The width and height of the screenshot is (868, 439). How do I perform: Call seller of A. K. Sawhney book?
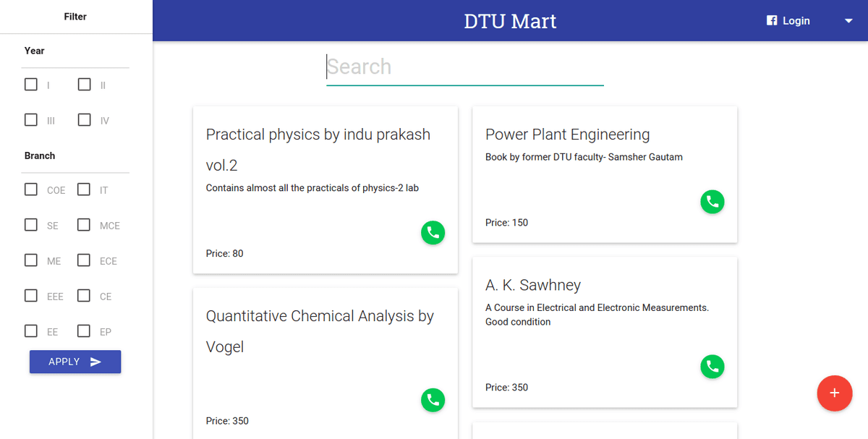coord(712,367)
